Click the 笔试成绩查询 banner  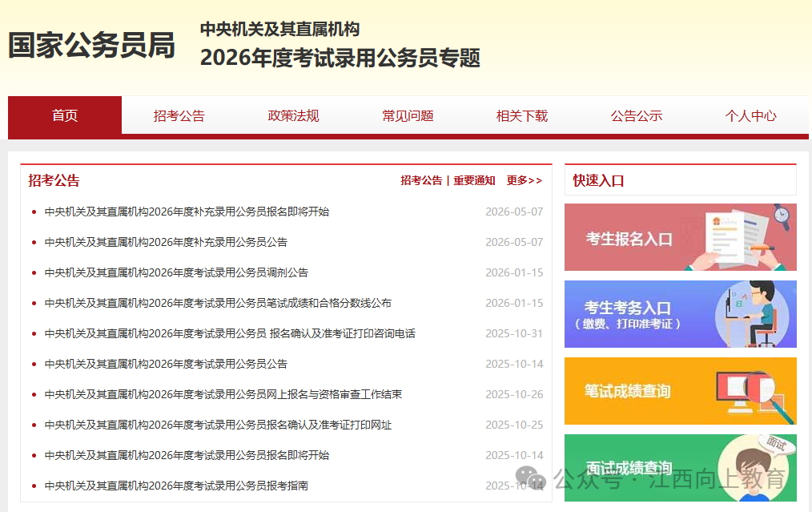click(x=681, y=391)
